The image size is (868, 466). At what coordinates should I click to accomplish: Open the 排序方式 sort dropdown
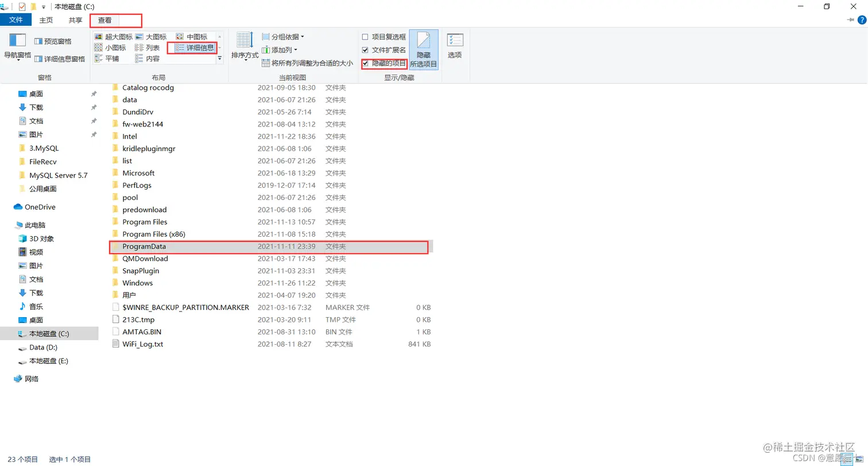[245, 47]
